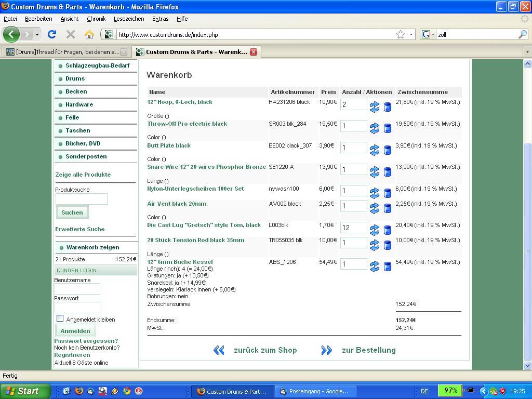Open Erweiterte Suche link

tap(80, 229)
